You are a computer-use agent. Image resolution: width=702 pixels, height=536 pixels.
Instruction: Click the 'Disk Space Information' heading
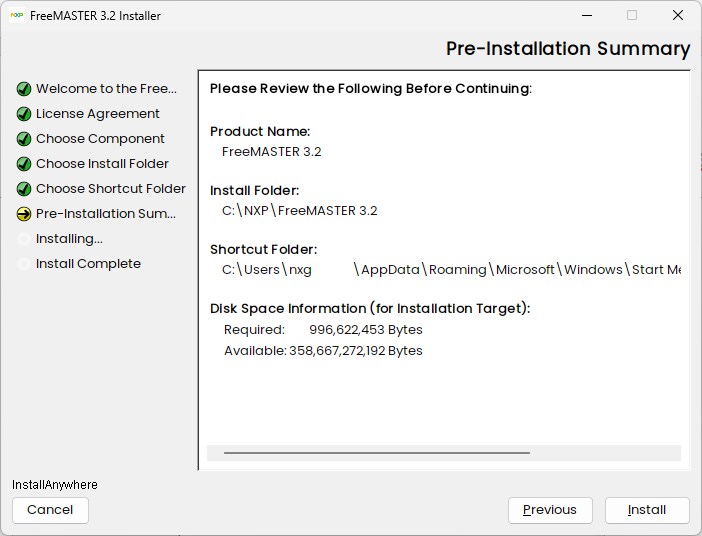pyautogui.click(x=370, y=309)
